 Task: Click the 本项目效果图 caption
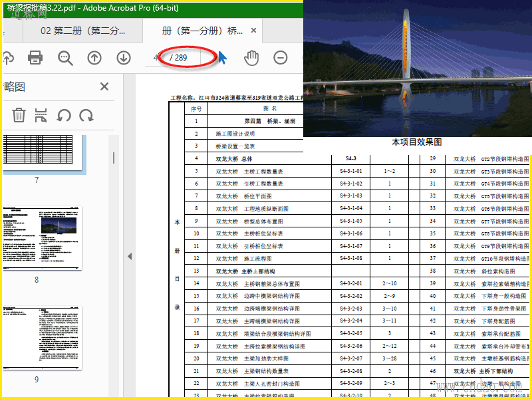[x=417, y=142]
